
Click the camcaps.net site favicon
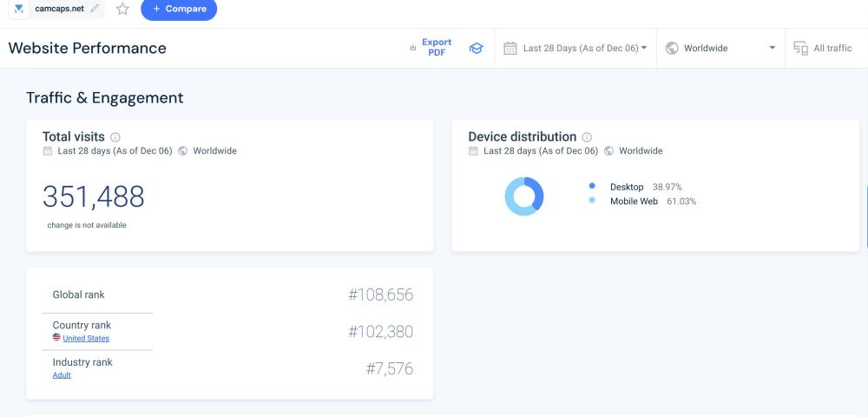[19, 9]
